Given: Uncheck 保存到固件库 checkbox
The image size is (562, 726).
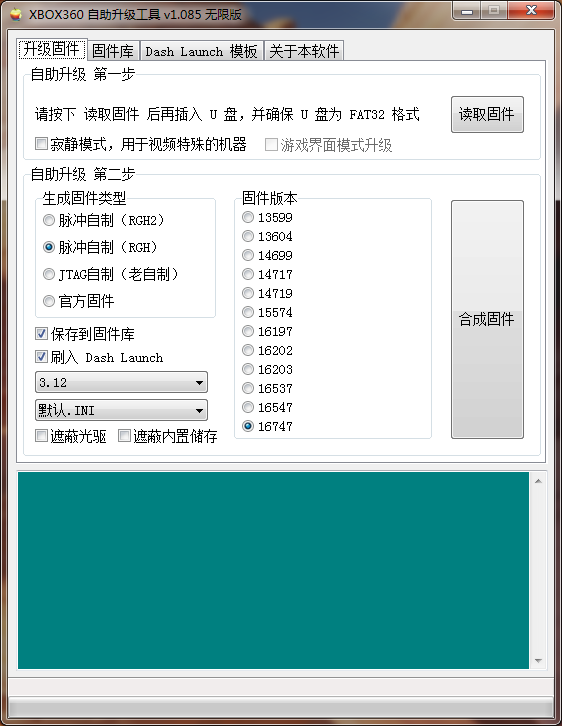Looking at the screenshot, I should tap(41, 333).
